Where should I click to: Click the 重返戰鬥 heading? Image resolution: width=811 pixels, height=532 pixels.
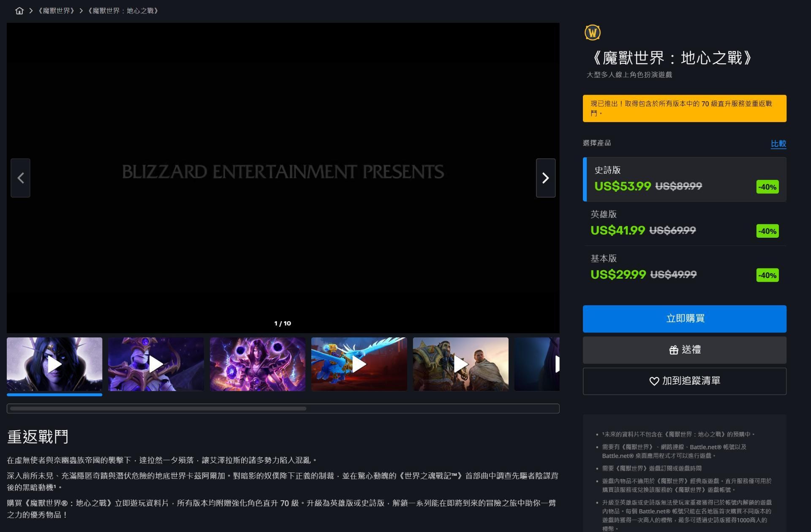(x=38, y=437)
